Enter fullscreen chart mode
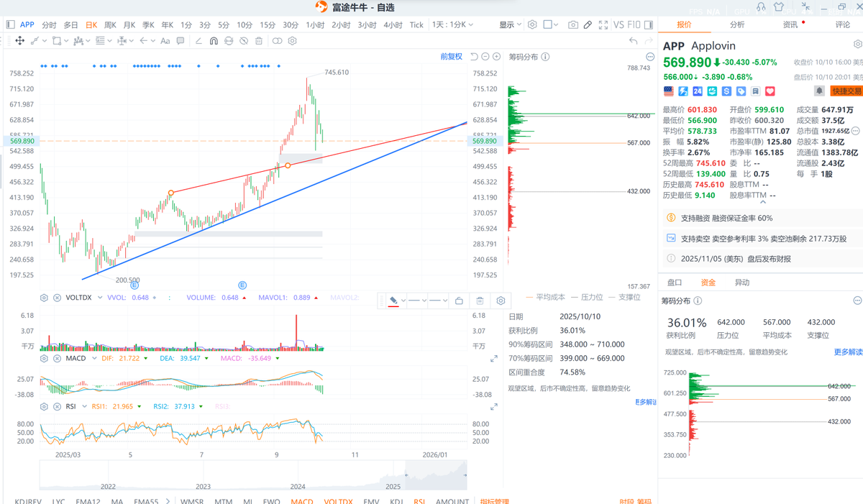 [x=603, y=24]
